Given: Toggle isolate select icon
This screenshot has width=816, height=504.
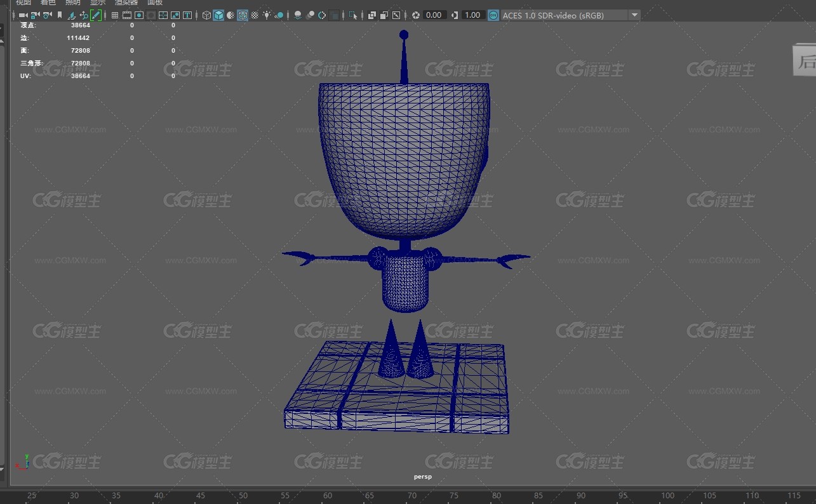Looking at the screenshot, I should (354, 15).
